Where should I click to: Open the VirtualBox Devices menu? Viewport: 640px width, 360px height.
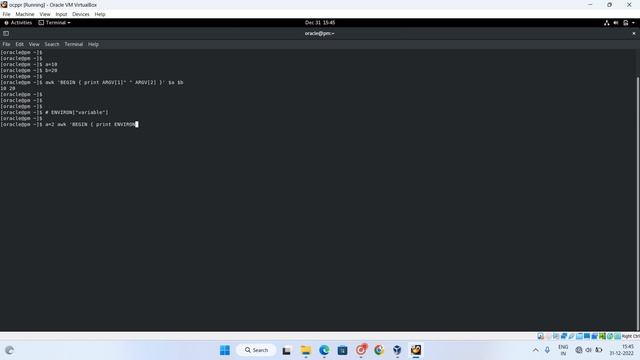(x=81, y=14)
